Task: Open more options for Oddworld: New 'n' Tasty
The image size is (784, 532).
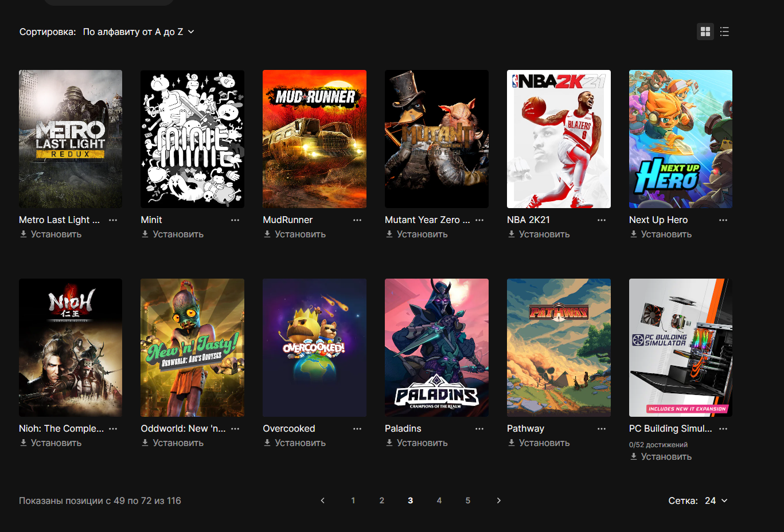Action: 235,429
